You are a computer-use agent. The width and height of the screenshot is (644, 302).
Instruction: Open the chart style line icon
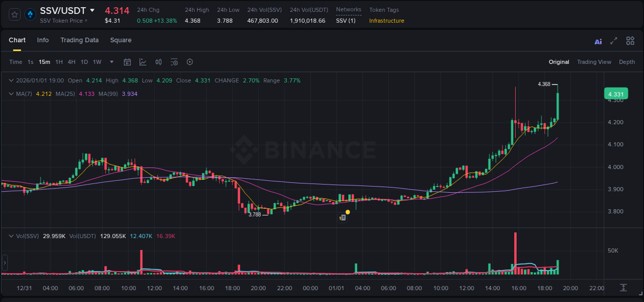pyautogui.click(x=143, y=61)
